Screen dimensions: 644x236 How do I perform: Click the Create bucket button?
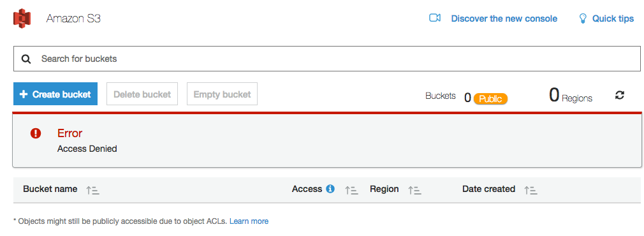pyautogui.click(x=55, y=94)
